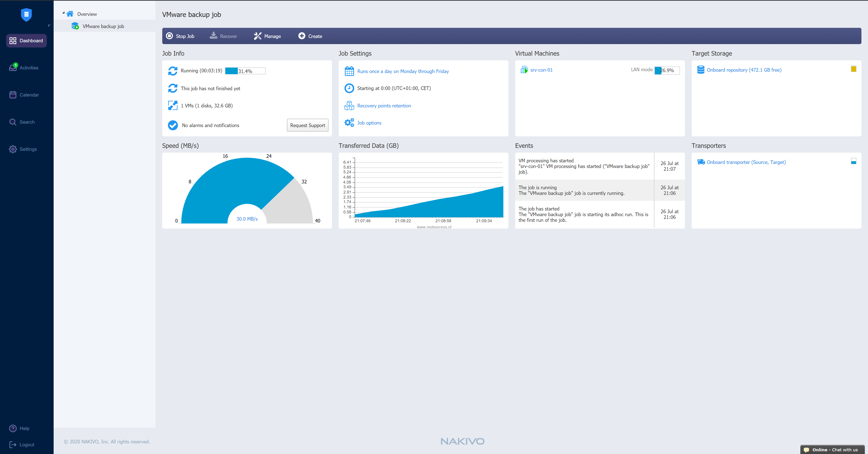Open Runs once a day schedule link

(x=403, y=71)
